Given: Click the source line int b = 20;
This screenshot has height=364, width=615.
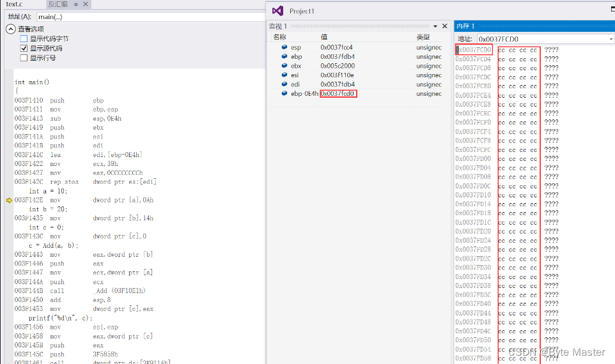Looking at the screenshot, I should (x=48, y=209).
